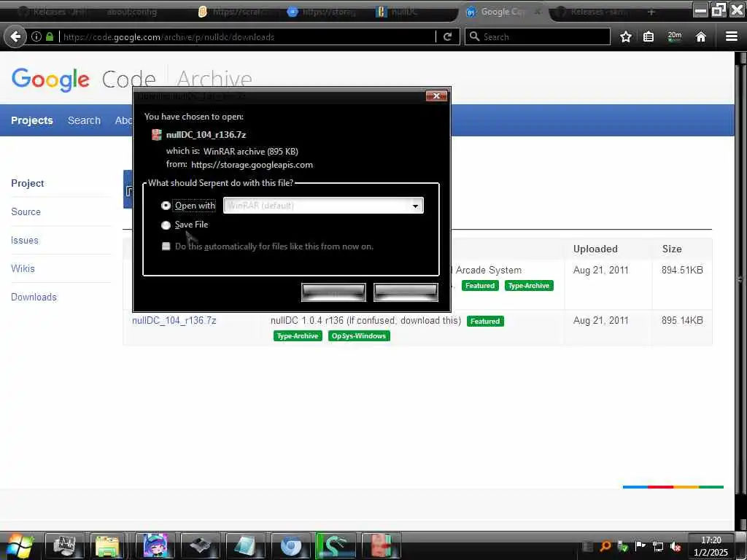Bookmark this page with the star icon
Viewport: 747px width, 560px height.
point(625,36)
